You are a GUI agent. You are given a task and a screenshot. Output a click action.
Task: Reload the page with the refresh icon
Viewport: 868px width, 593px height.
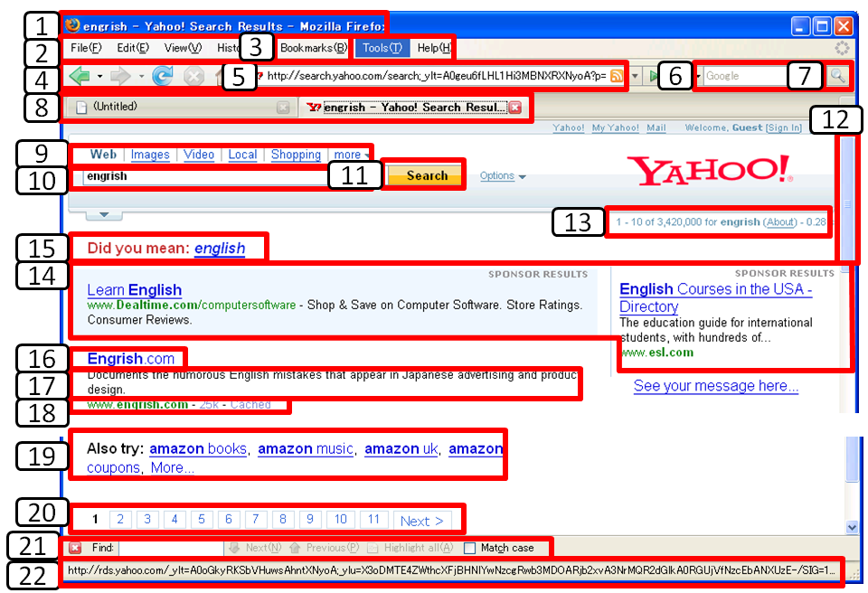point(163,77)
